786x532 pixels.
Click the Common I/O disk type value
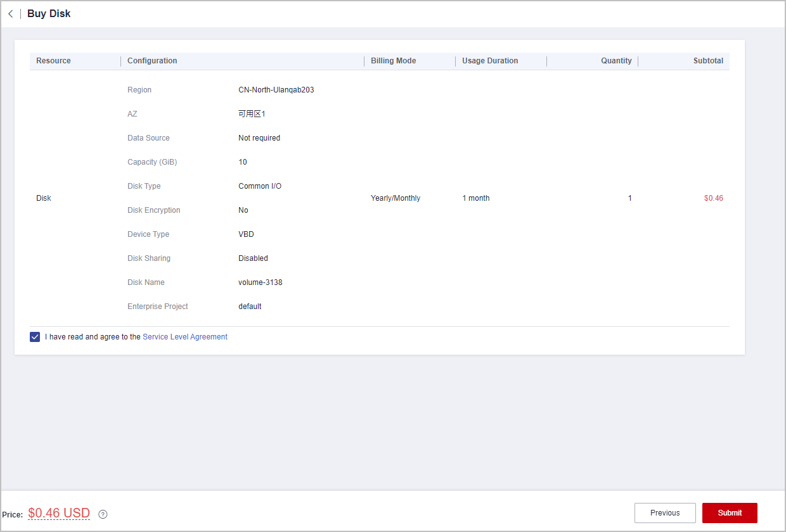point(259,186)
